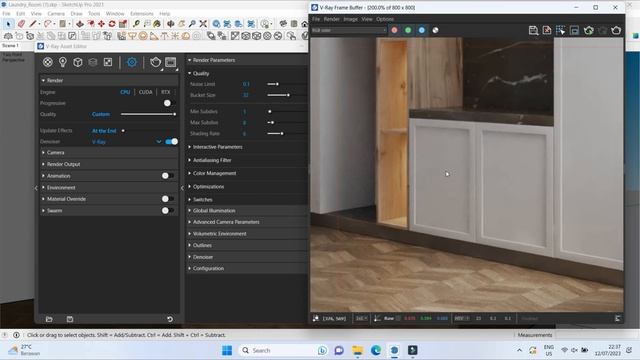
Task: Open settings file with the folder icon
Action: tap(49, 319)
